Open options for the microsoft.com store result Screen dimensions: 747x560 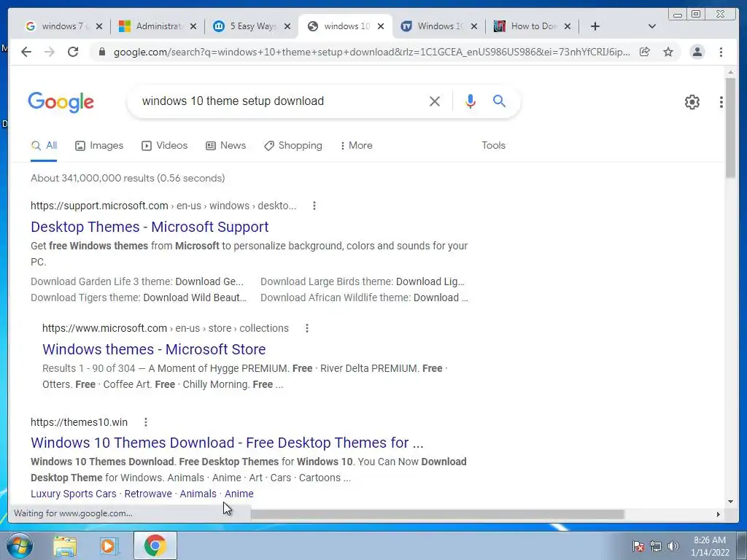[307, 328]
